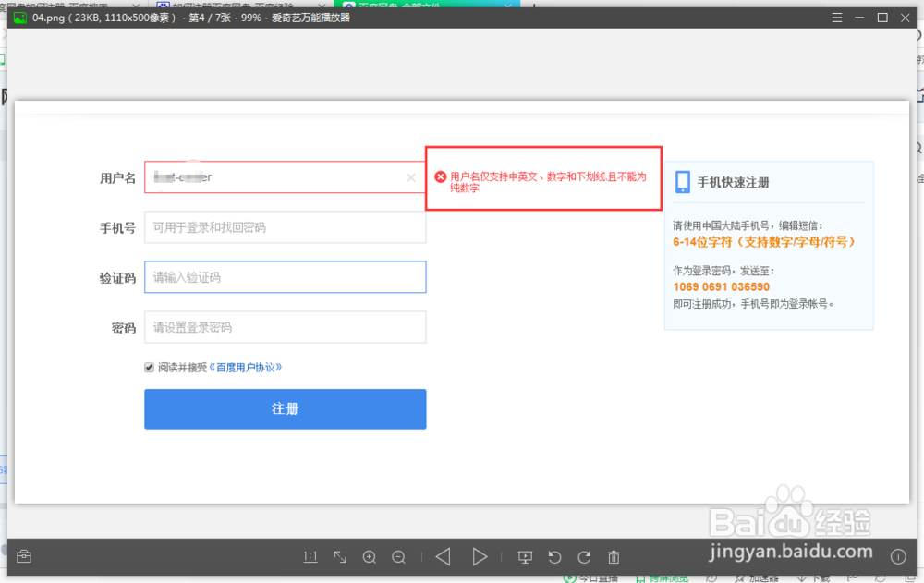Click the 手机号 phone number field
This screenshot has height=583, width=924.
[286, 227]
